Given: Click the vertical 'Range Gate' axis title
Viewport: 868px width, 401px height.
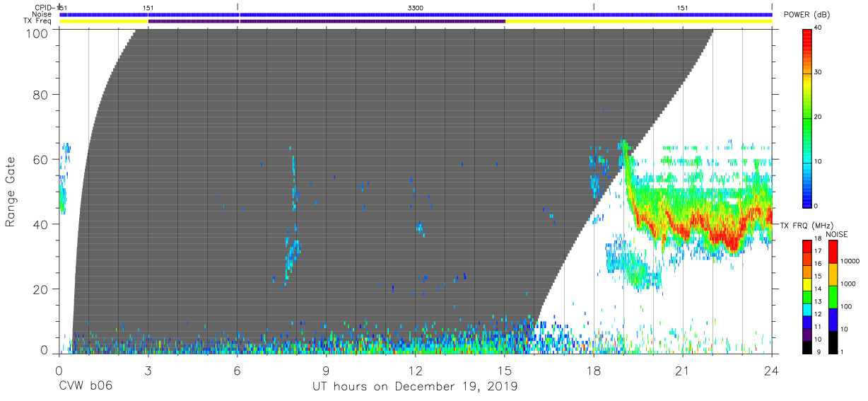Looking at the screenshot, I should pyautogui.click(x=11, y=193).
